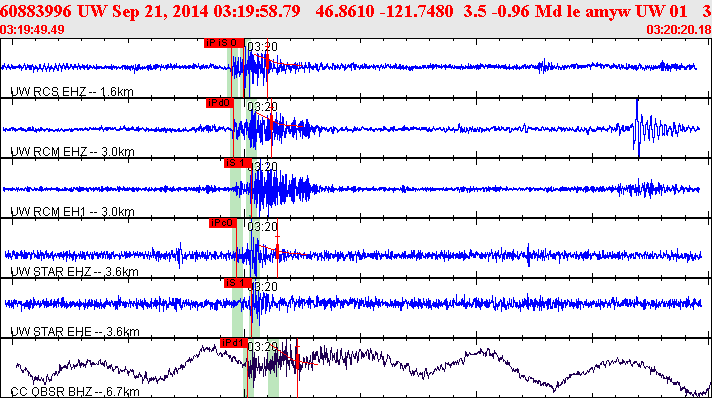Click the '03:20' time label on RCS EHZ trace
712x398 pixels.
262,47
